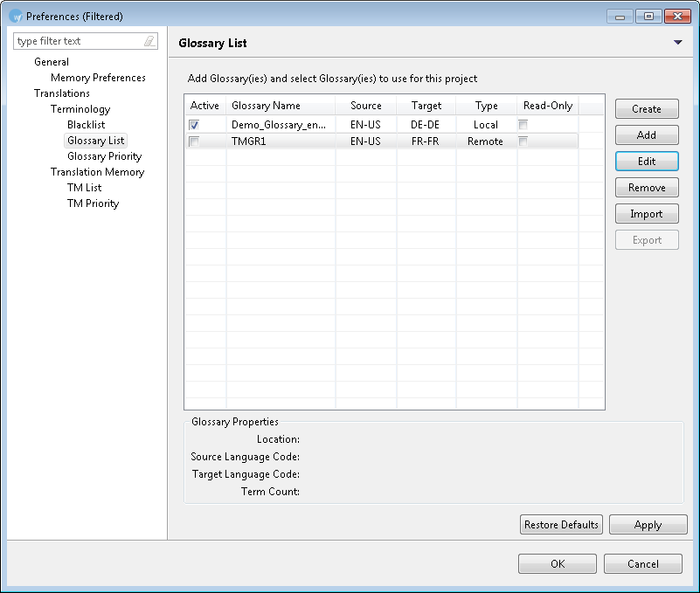Click the clear filter eraser icon
The width and height of the screenshot is (700, 593).
click(x=149, y=41)
